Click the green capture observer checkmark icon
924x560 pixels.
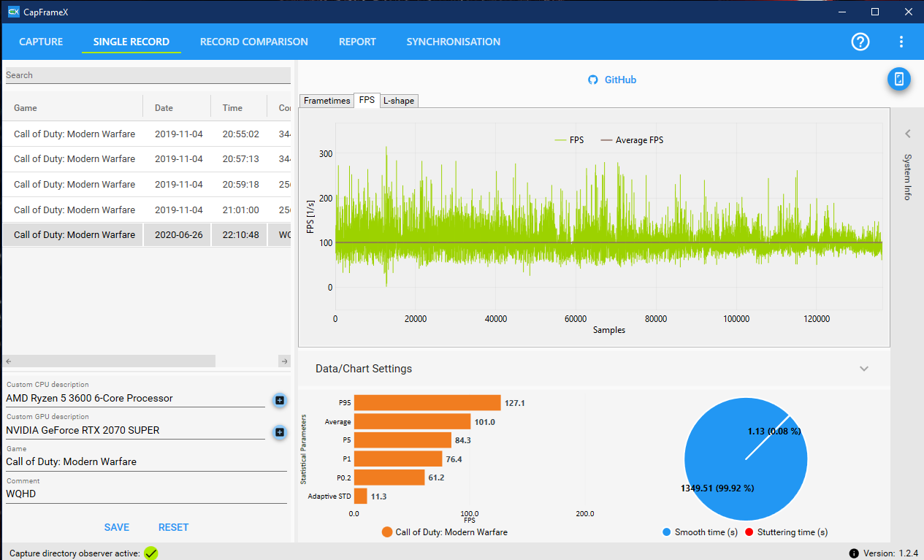click(x=150, y=553)
